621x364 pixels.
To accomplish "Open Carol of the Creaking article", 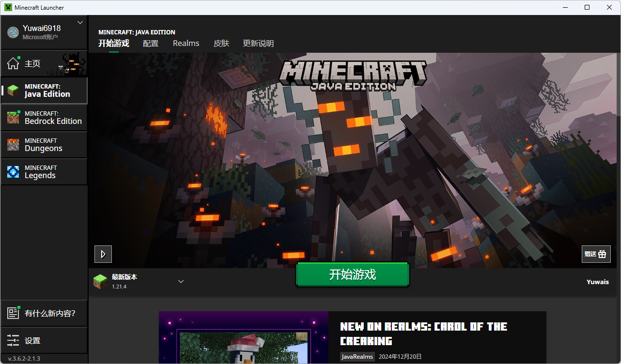I will pos(423,334).
